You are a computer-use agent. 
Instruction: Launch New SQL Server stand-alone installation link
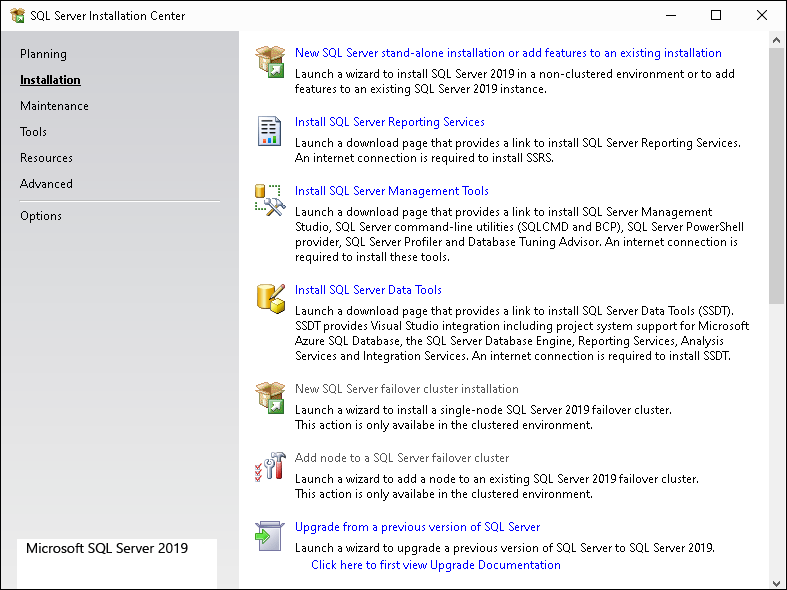click(x=508, y=53)
